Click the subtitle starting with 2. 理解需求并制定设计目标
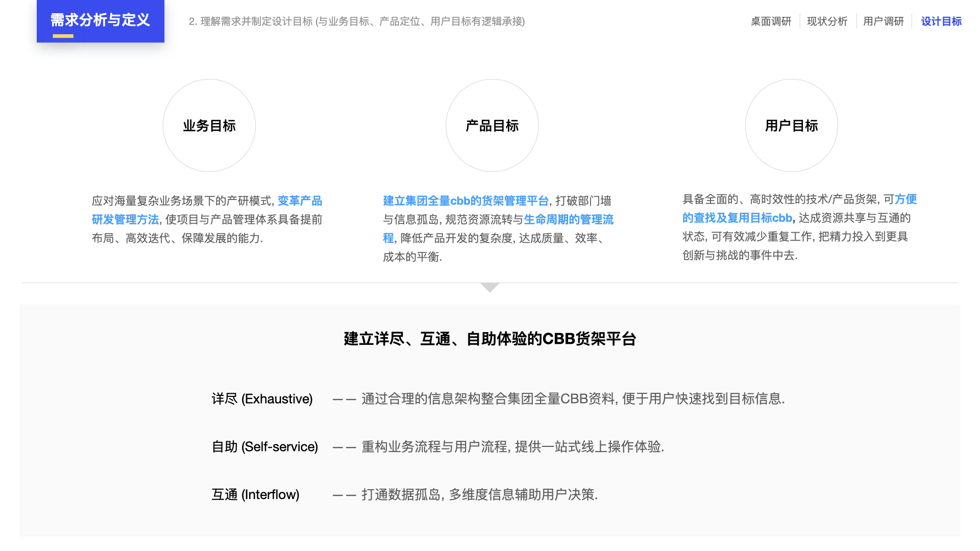Viewport: 980px width, 551px height. click(357, 21)
